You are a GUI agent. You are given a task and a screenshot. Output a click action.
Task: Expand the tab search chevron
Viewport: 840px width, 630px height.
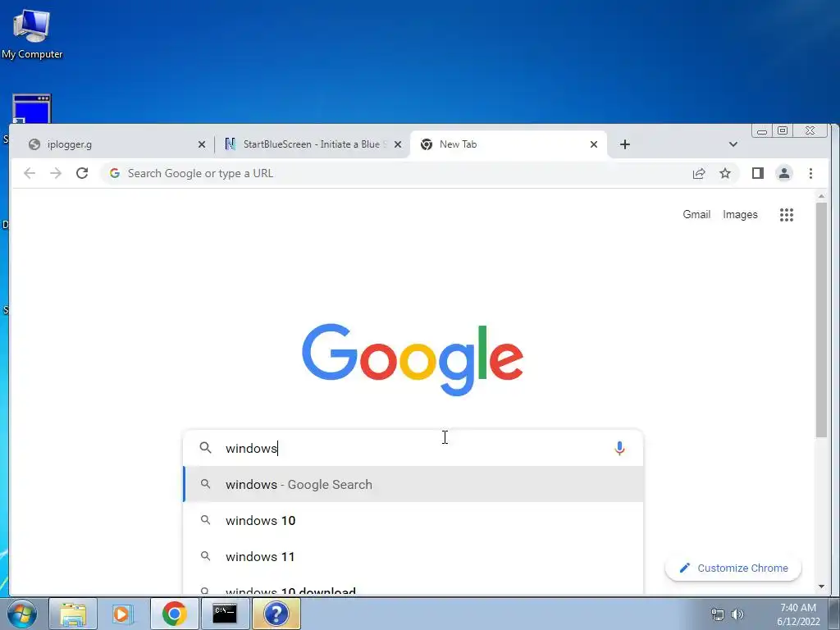pyautogui.click(x=733, y=144)
